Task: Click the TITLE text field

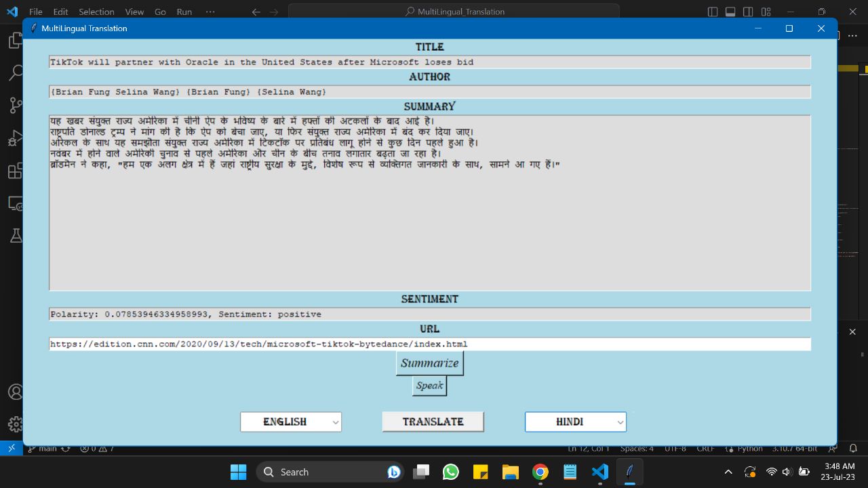Action: coord(430,62)
